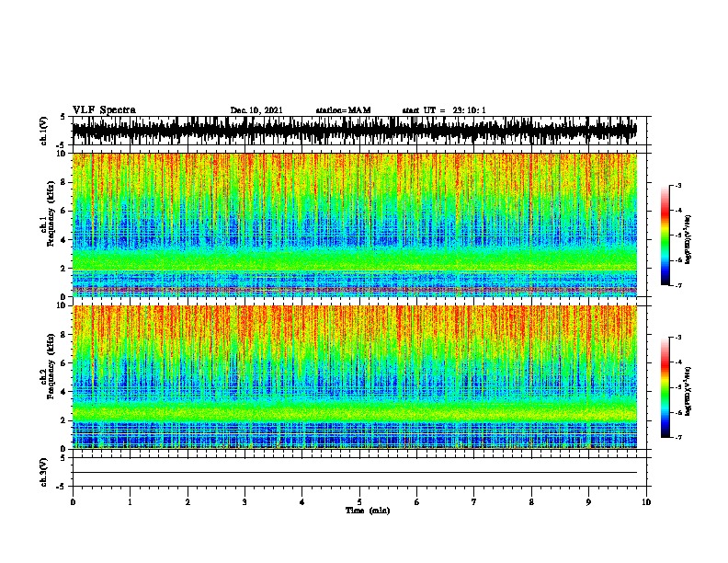728x563 pixels.
Task: Click time axis tick label "5"
Action: [x=359, y=502]
